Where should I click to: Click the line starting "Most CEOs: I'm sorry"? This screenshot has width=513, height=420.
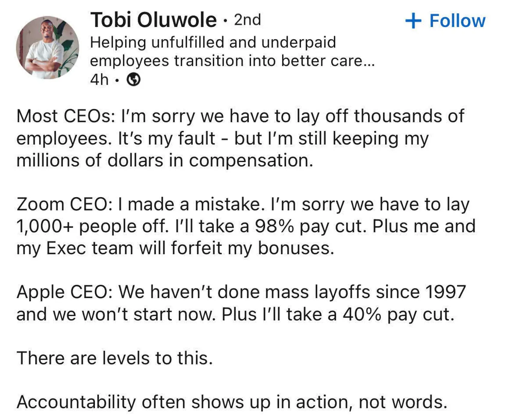pos(240,116)
